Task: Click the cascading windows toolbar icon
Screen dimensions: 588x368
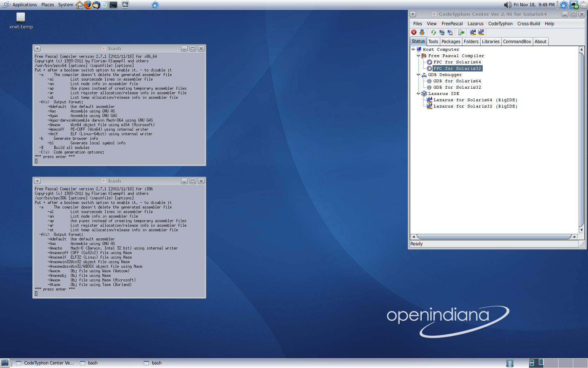Action: click(x=450, y=32)
